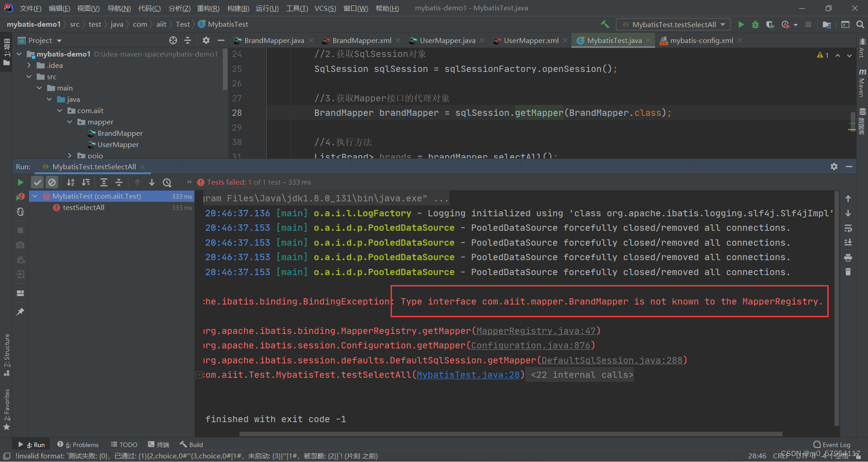Open the Maven side panel
The width and height of the screenshot is (868, 462).
tap(862, 83)
